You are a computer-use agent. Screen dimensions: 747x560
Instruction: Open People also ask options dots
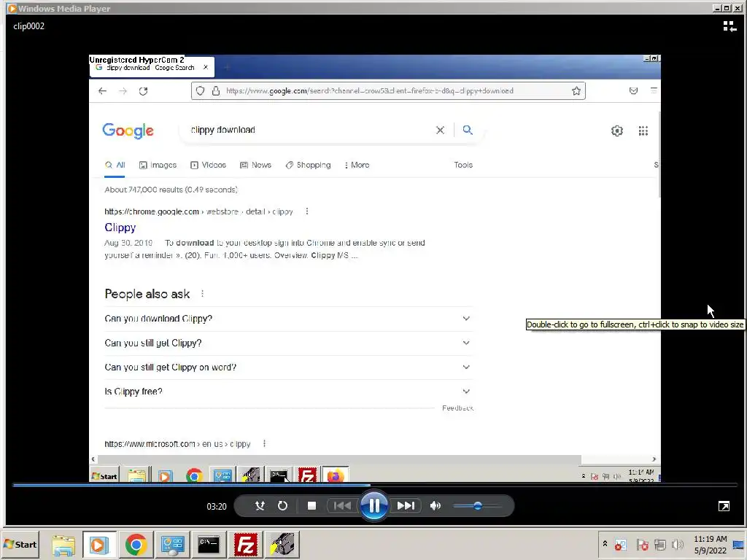[x=203, y=294]
